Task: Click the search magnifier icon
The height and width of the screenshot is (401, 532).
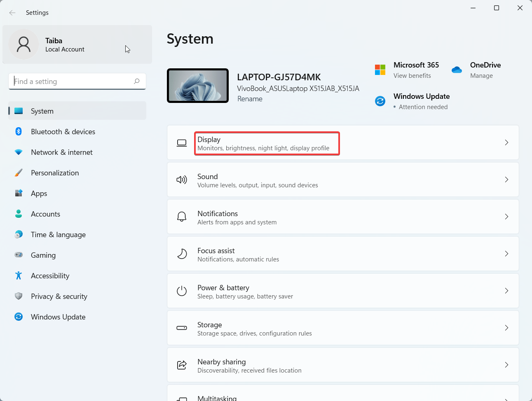Action: [137, 81]
